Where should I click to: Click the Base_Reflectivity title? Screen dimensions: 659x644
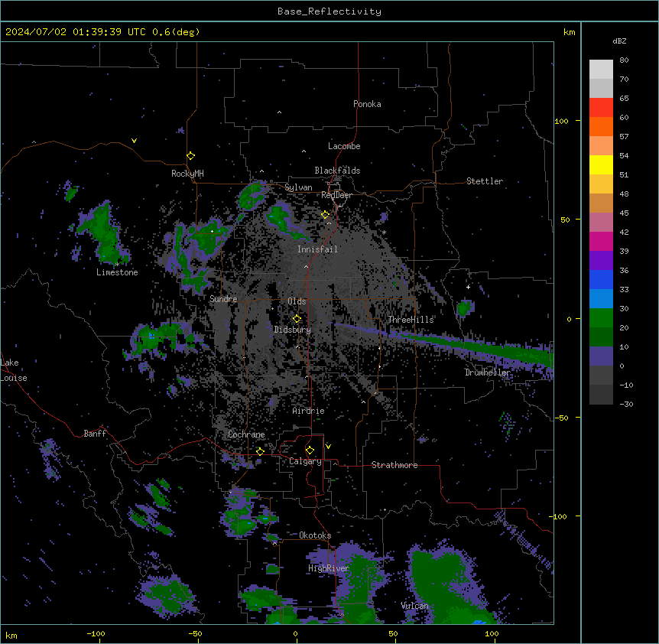[329, 11]
